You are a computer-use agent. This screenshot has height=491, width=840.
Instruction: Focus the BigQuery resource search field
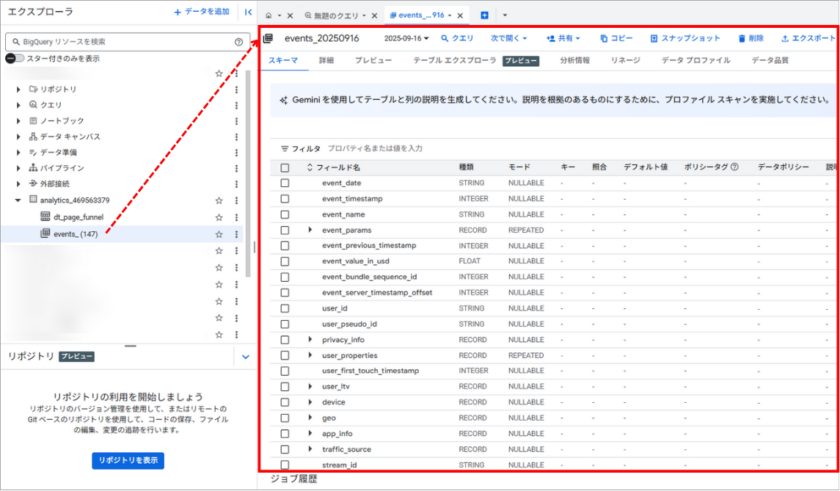pyautogui.click(x=120, y=42)
